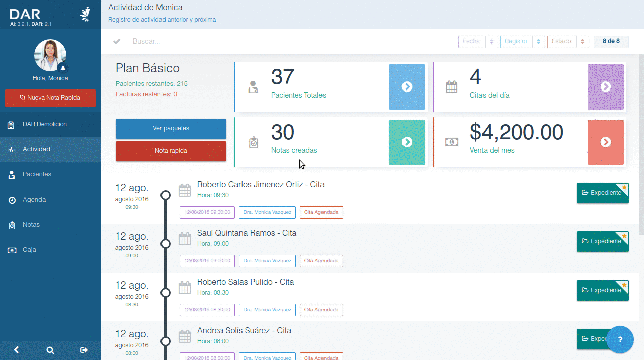Image resolution: width=644 pixels, height=360 pixels.
Task: Click the Nueva Nota Rapida button
Action: [x=50, y=98]
